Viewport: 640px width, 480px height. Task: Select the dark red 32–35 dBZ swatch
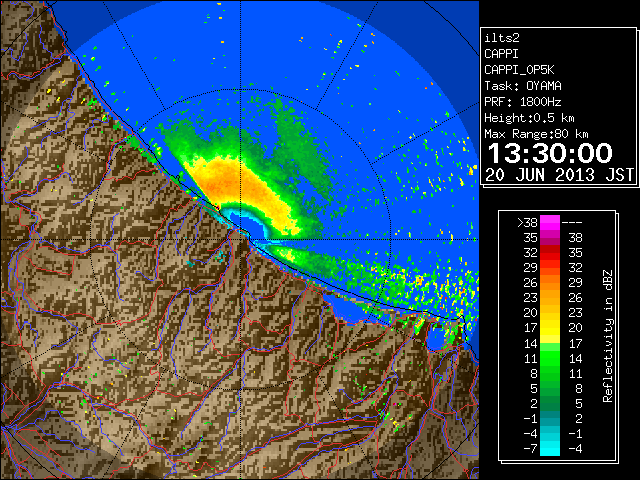click(x=550, y=253)
